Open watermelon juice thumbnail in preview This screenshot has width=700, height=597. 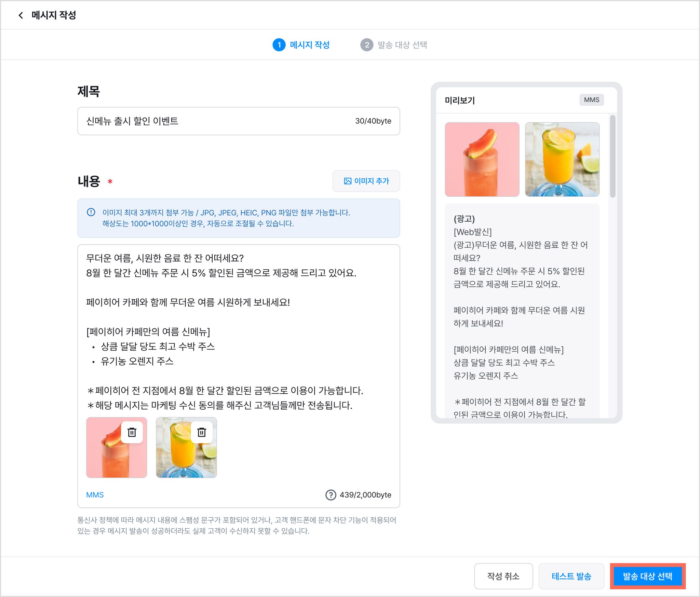click(482, 160)
